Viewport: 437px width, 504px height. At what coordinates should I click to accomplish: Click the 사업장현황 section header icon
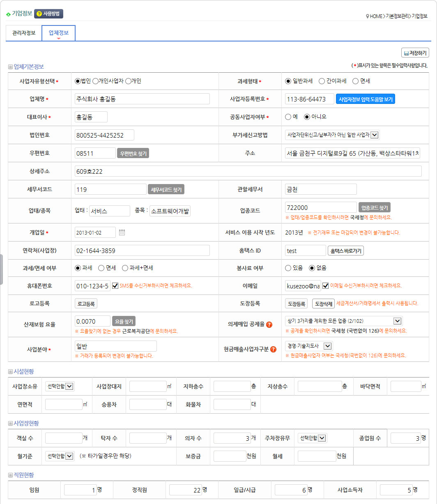10,423
